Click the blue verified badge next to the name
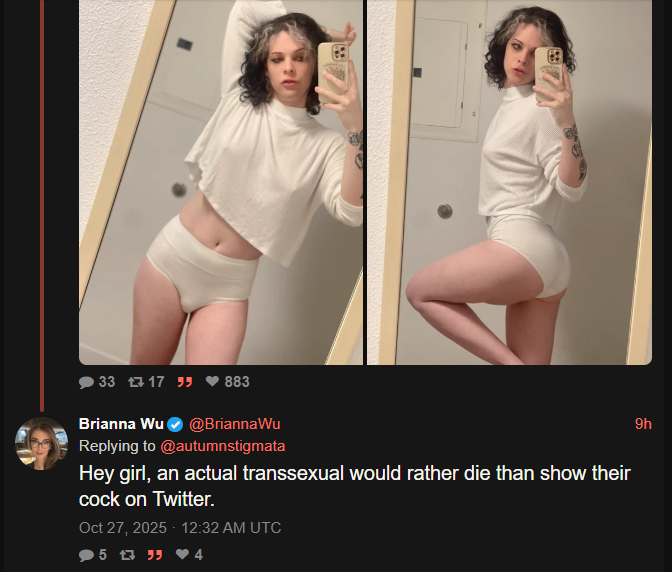Image resolution: width=672 pixels, height=572 pixels. pyautogui.click(x=175, y=425)
